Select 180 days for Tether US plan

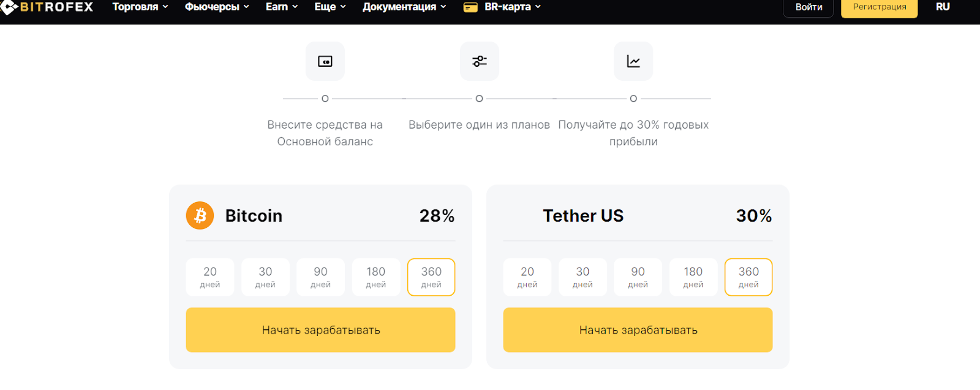pos(693,277)
